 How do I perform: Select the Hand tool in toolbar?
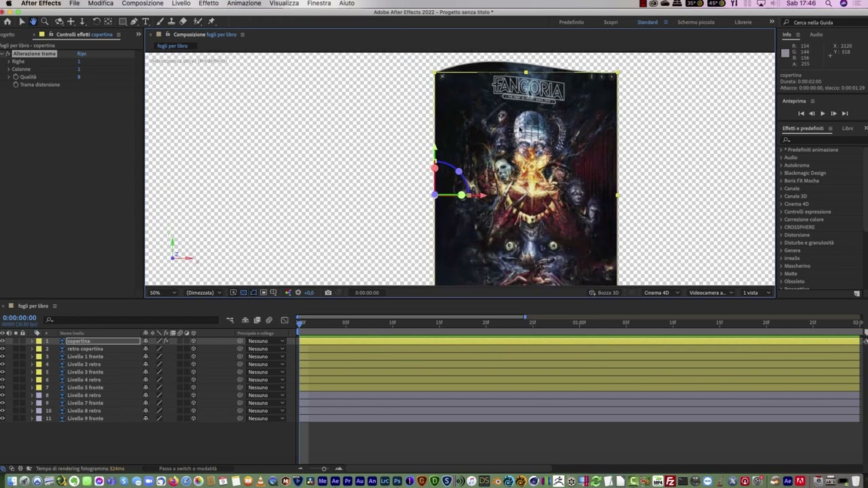33,22
